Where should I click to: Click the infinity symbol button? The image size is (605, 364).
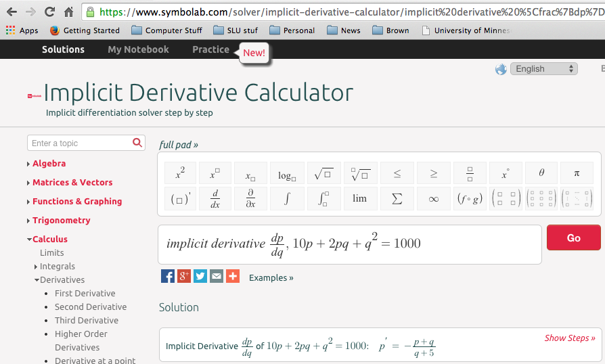434,199
